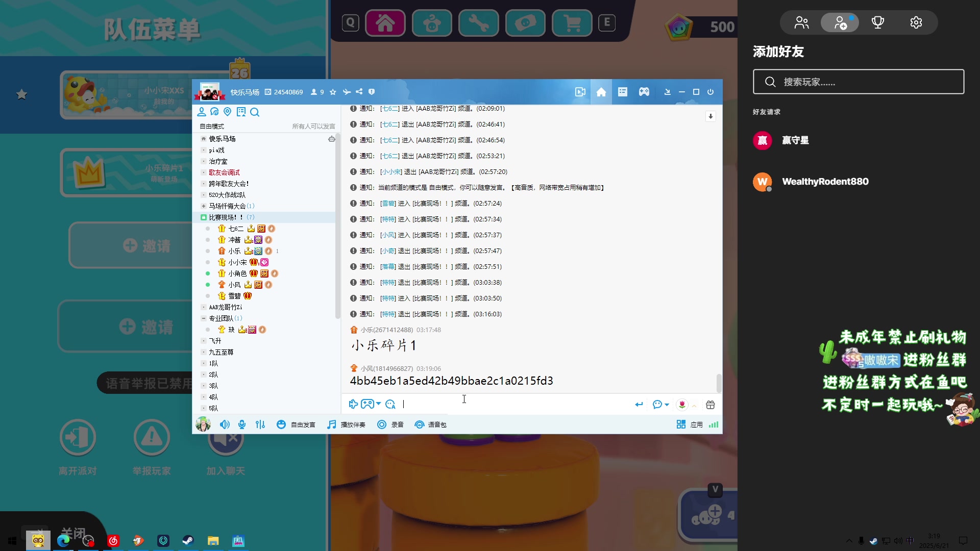The image size is (980, 551).
Task: Click the location pin icon above channel tree
Action: (x=228, y=112)
